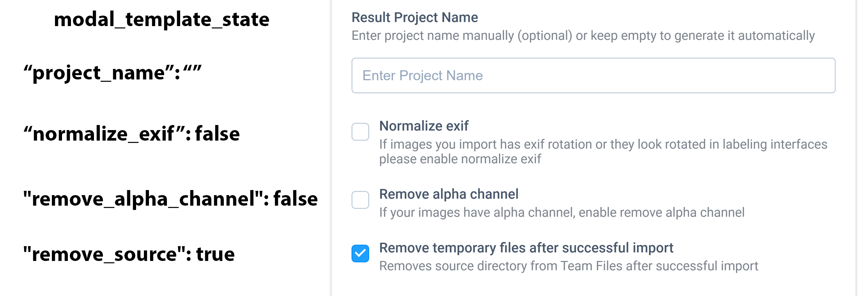Click the Removes source directory description text
The width and height of the screenshot is (868, 296).
[x=569, y=266]
